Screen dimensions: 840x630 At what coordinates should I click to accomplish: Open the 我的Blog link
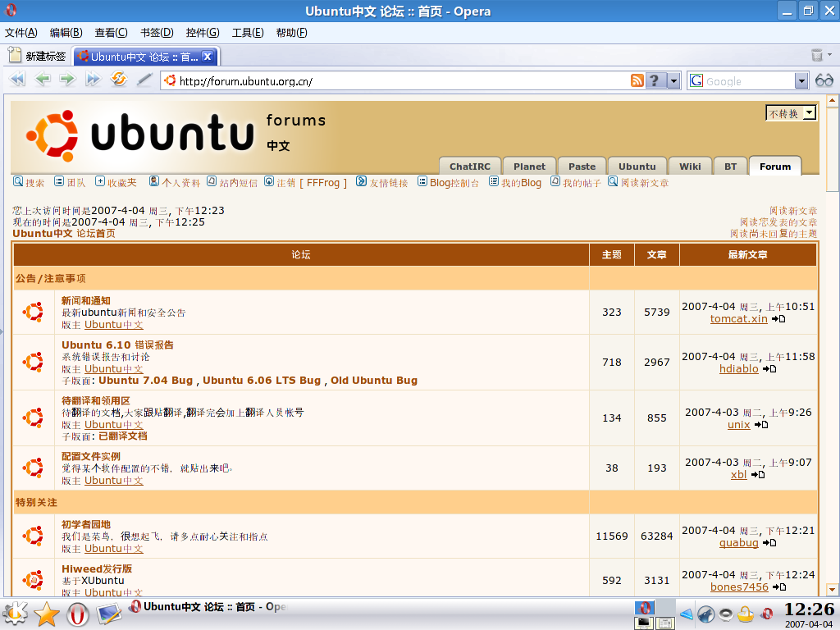point(515,183)
